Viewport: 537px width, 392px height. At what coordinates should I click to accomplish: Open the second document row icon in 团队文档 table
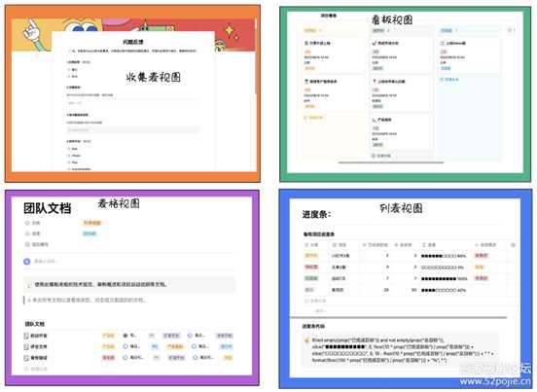click(x=26, y=347)
